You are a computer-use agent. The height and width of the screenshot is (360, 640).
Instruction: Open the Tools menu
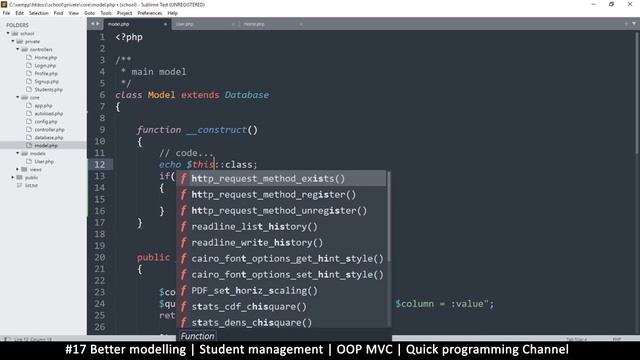106,13
